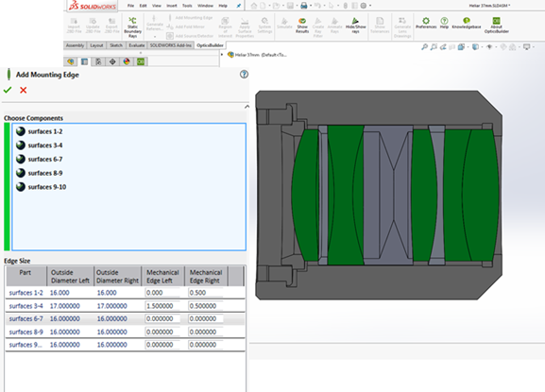Toggle Hide/Show rays
Screen dimensions: 545x392
(x=355, y=25)
